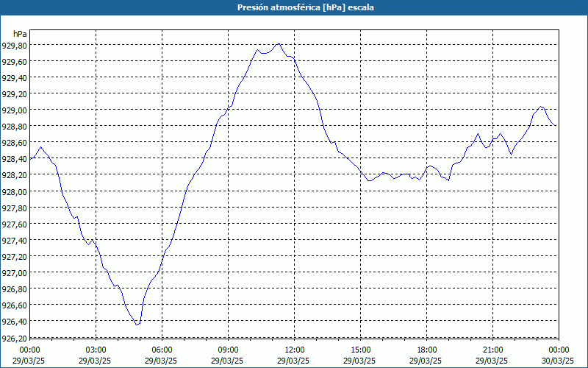Screen dimensions: 588x368
Task: Click the 926,80 y-axis label
Action: coord(14,289)
